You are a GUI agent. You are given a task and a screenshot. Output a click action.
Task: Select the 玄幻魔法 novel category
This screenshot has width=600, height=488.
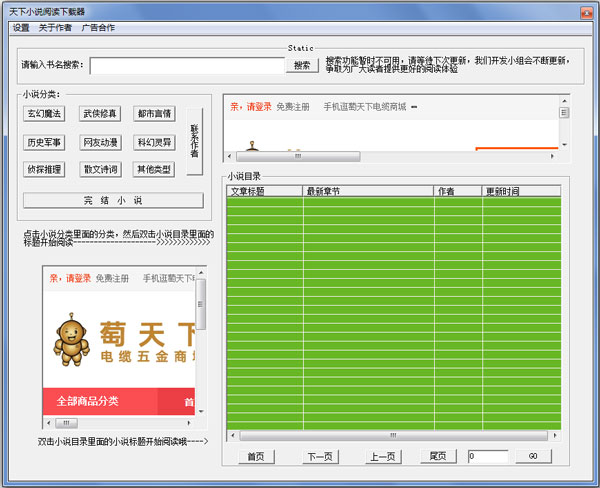[x=44, y=114]
